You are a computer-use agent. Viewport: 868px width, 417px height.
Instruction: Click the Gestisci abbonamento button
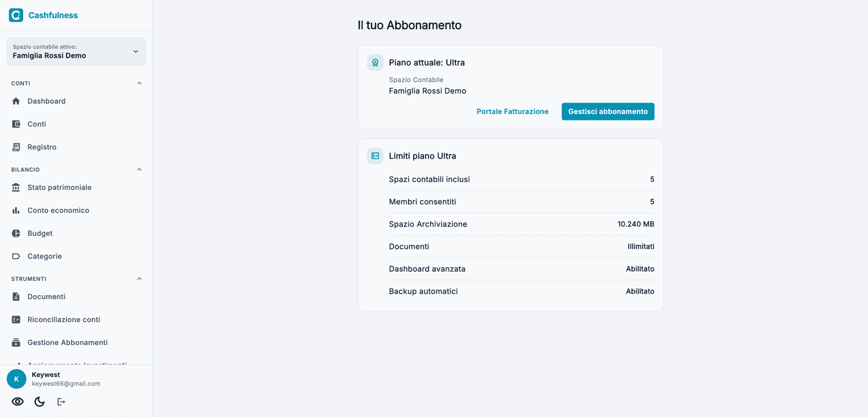pyautogui.click(x=608, y=112)
